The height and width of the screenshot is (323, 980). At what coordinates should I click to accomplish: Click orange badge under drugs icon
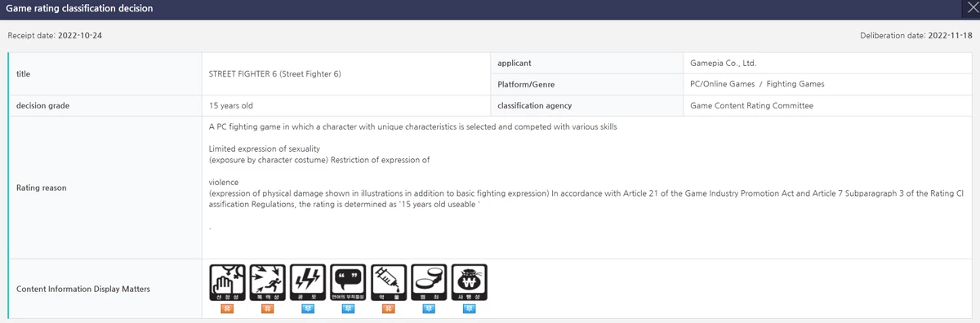click(x=388, y=309)
